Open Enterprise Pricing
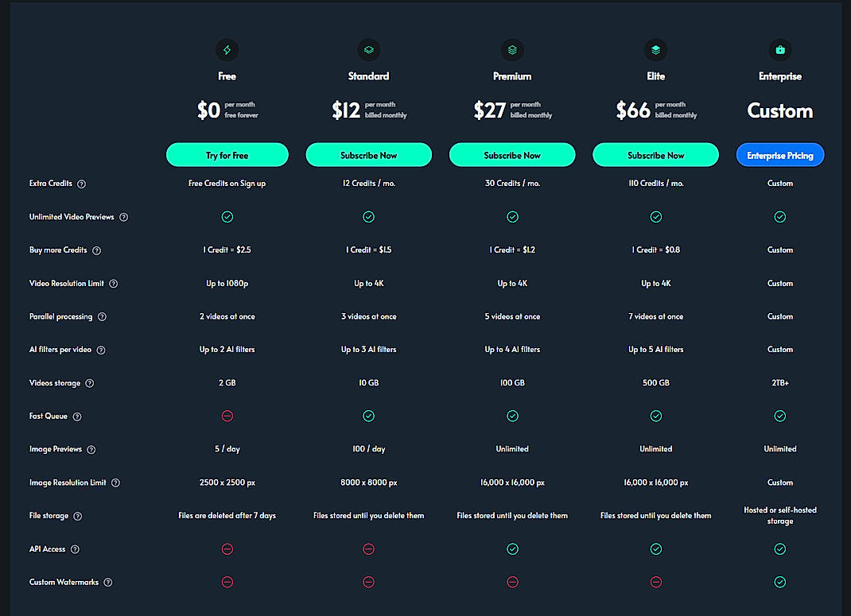This screenshot has height=616, width=851. tap(780, 155)
